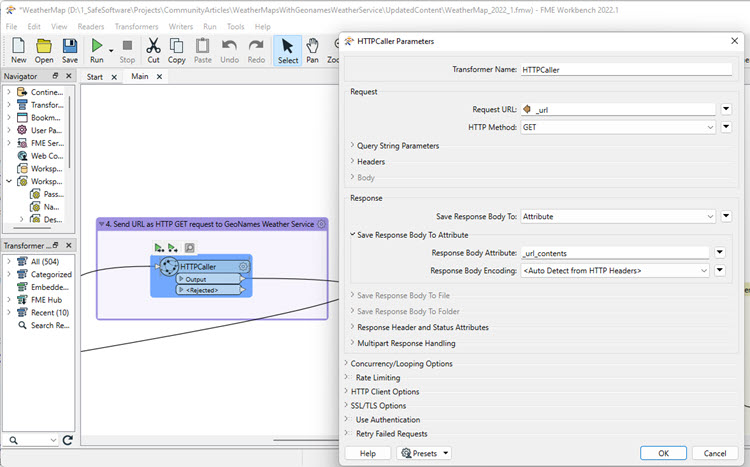This screenshot has width=750, height=467.
Task: Click the Request URL _url field
Action: [618, 110]
